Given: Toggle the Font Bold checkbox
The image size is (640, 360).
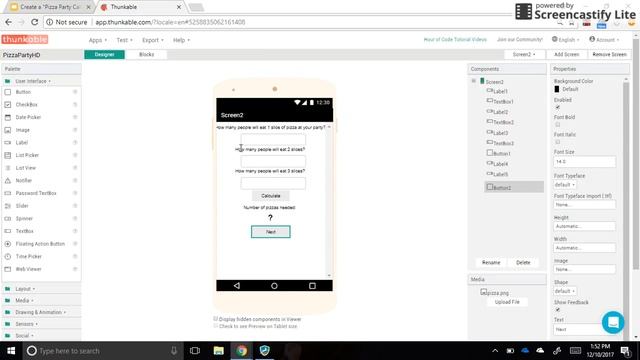Looking at the screenshot, I should pos(558,124).
